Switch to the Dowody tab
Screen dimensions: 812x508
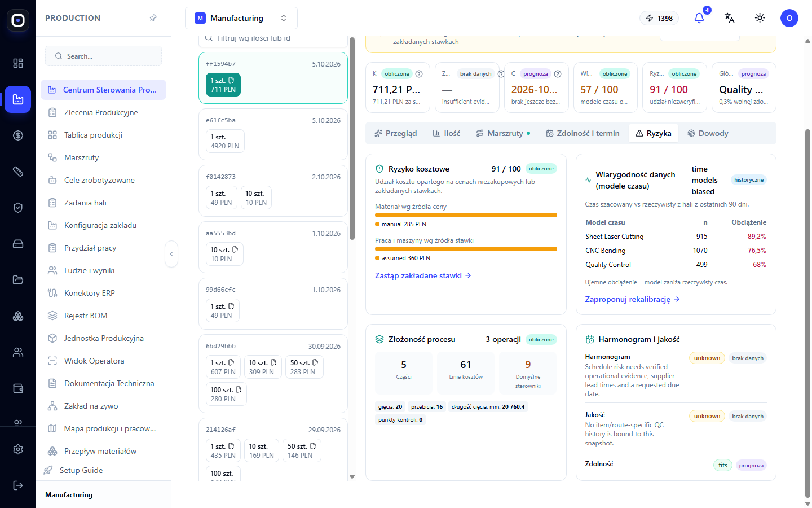tap(708, 133)
